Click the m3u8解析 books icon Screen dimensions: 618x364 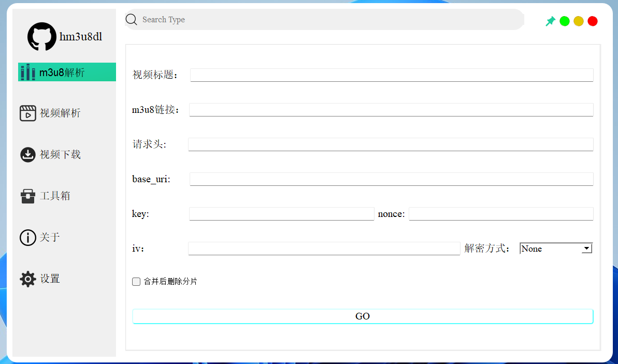point(28,72)
